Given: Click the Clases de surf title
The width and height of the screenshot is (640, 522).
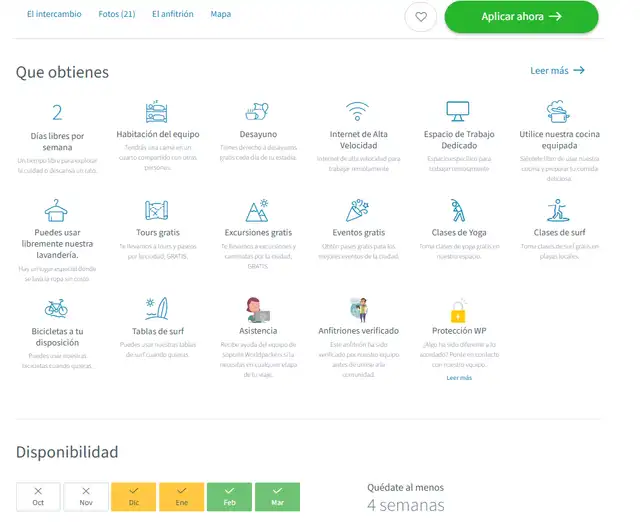Looking at the screenshot, I should 559,233.
